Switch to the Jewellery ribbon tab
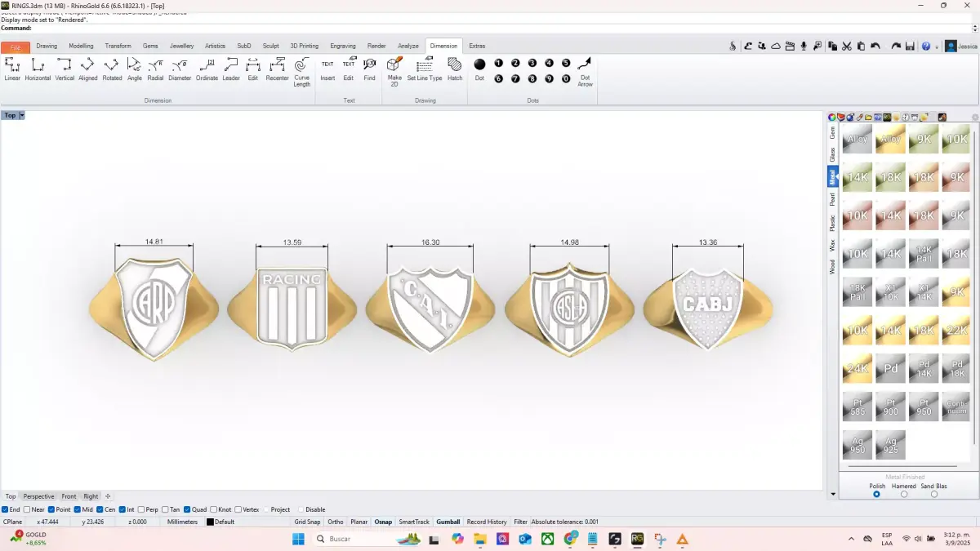This screenshot has height=551, width=980. (x=181, y=46)
